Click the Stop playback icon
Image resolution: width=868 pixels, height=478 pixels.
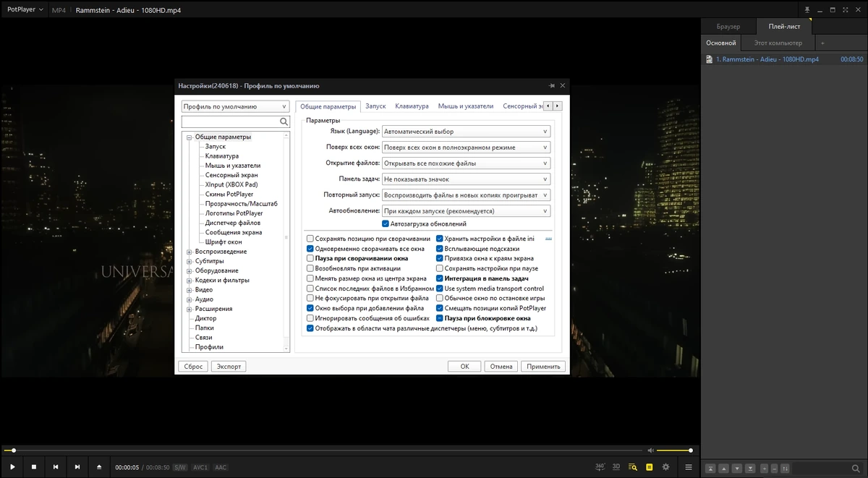pyautogui.click(x=34, y=467)
